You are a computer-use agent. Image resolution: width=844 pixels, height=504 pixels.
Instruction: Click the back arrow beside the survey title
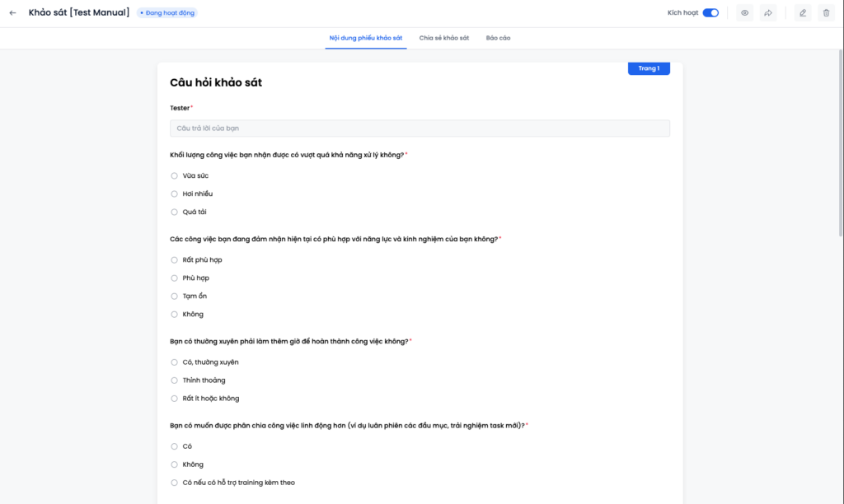tap(12, 13)
